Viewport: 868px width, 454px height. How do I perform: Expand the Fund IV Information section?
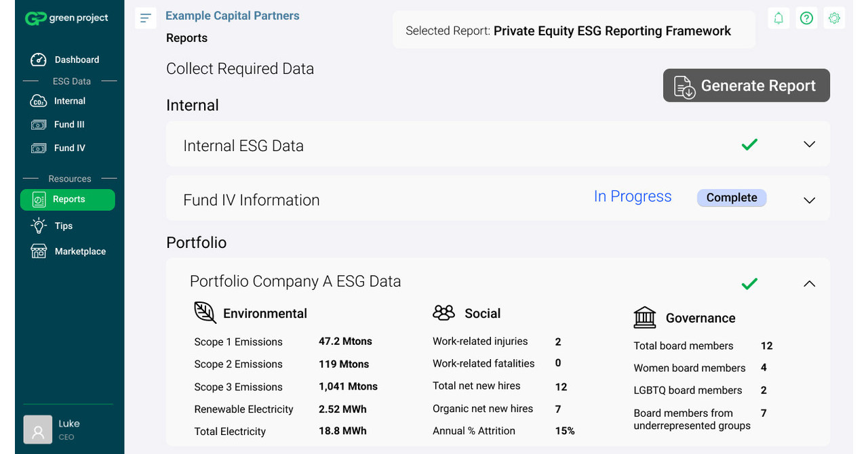pyautogui.click(x=809, y=201)
